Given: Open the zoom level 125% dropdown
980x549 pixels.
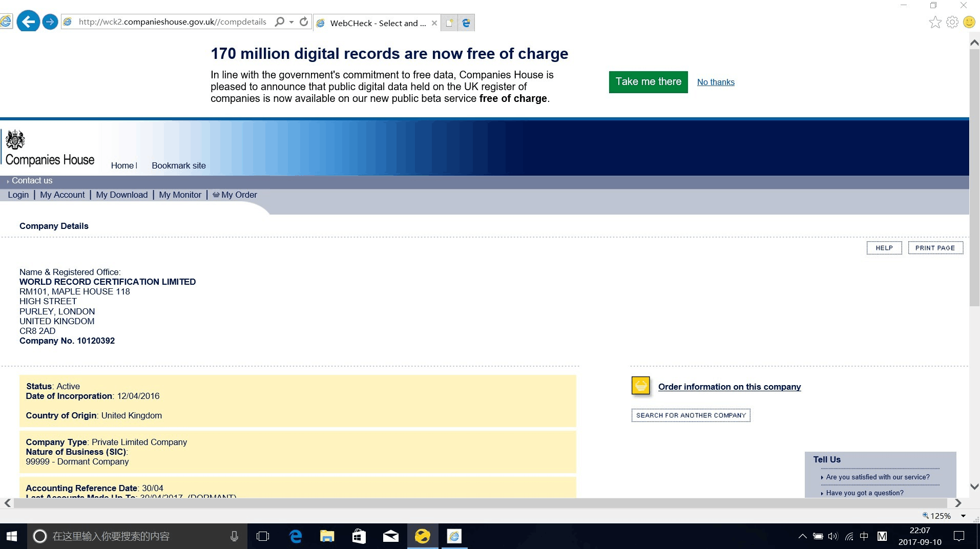Looking at the screenshot, I should click(x=963, y=516).
